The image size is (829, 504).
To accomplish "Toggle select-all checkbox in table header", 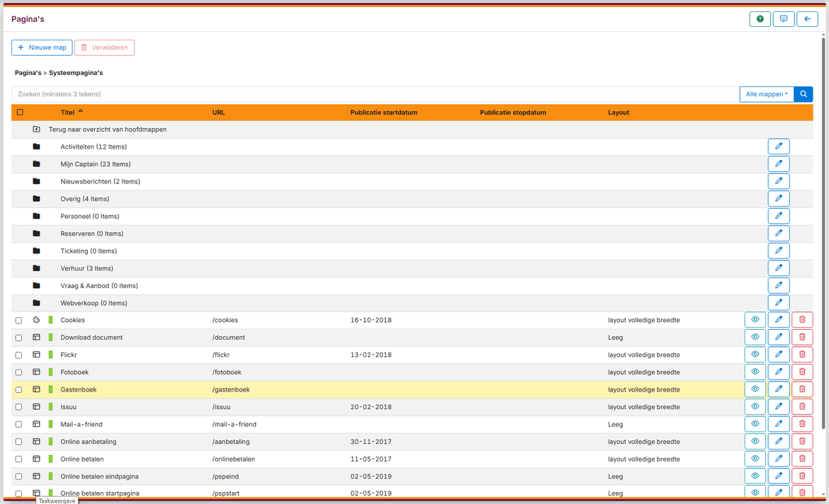I will pos(20,113).
